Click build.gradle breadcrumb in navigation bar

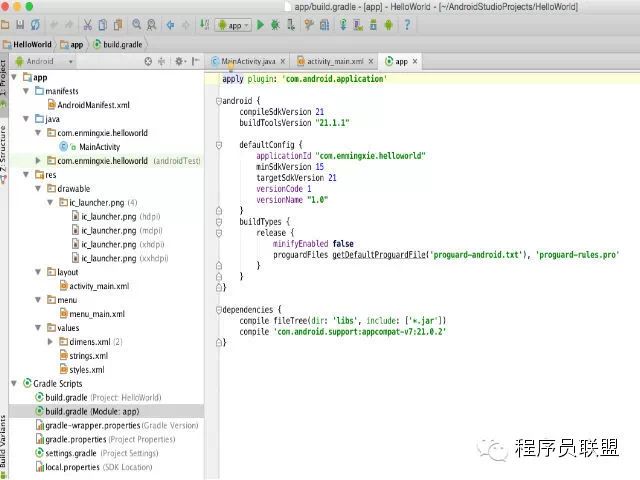118,44
